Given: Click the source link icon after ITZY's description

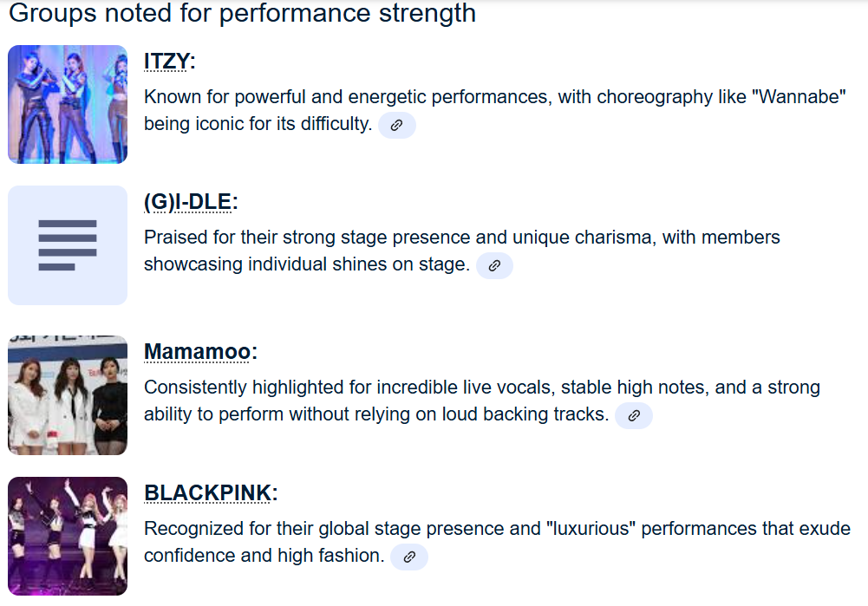Looking at the screenshot, I should coord(396,125).
